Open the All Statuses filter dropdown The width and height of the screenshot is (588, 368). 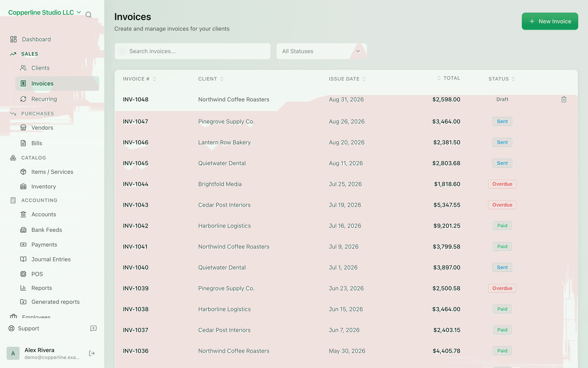tap(321, 51)
